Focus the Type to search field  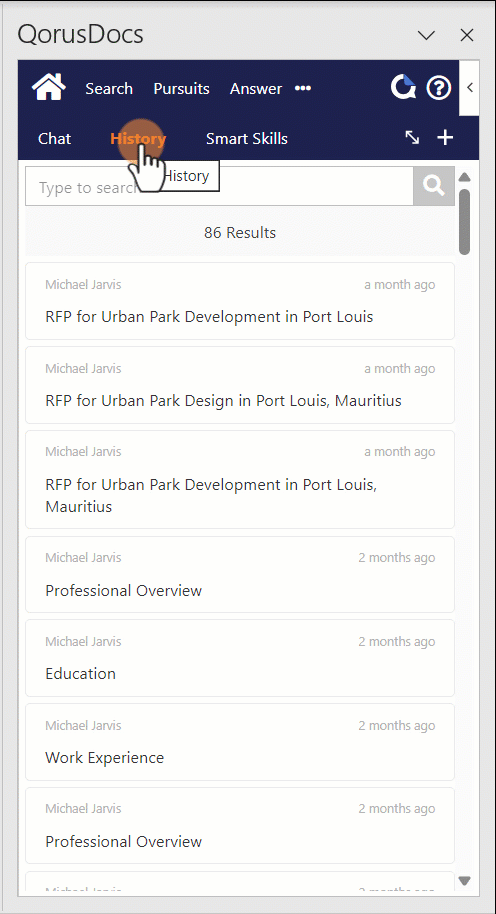(x=219, y=186)
